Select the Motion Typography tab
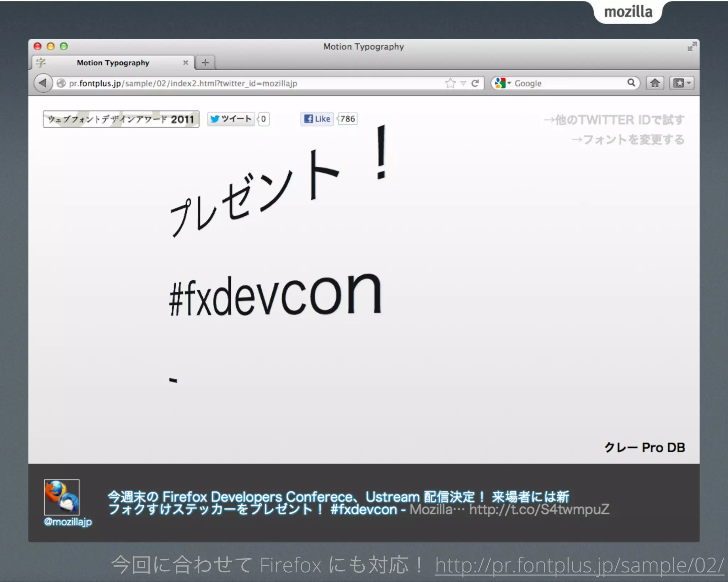 [x=113, y=63]
